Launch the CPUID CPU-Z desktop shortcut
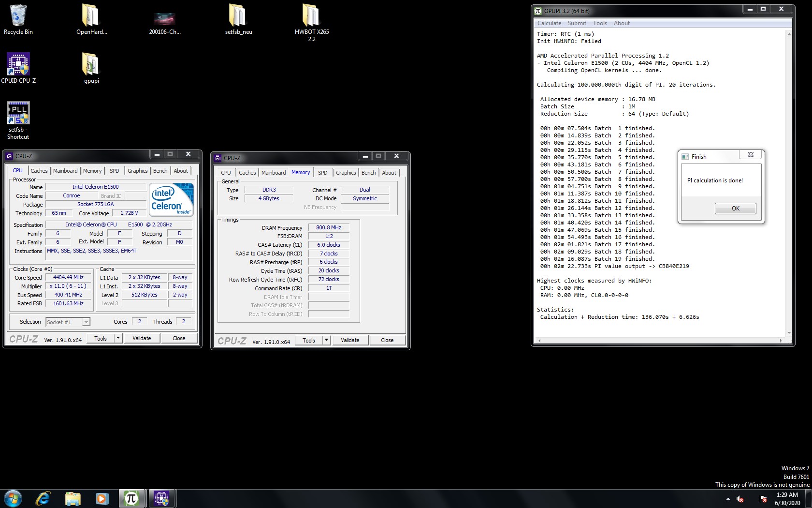Image resolution: width=812 pixels, height=508 pixels. 18,68
